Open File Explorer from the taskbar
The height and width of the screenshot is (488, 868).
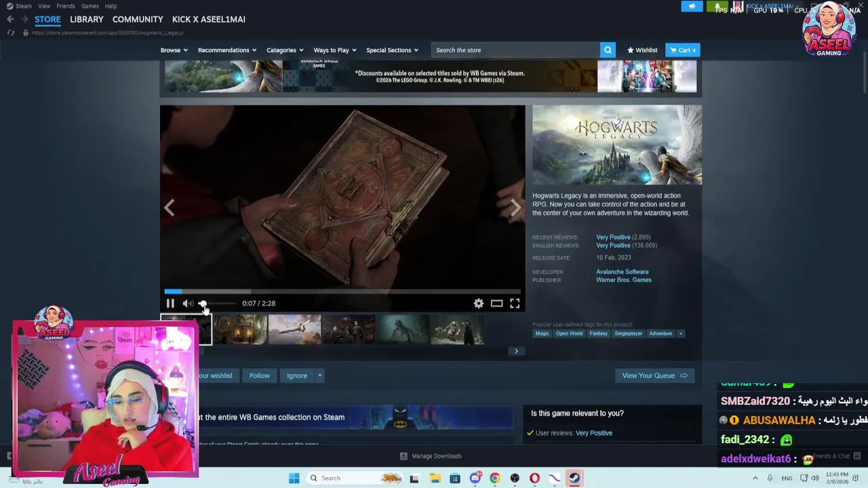click(435, 479)
